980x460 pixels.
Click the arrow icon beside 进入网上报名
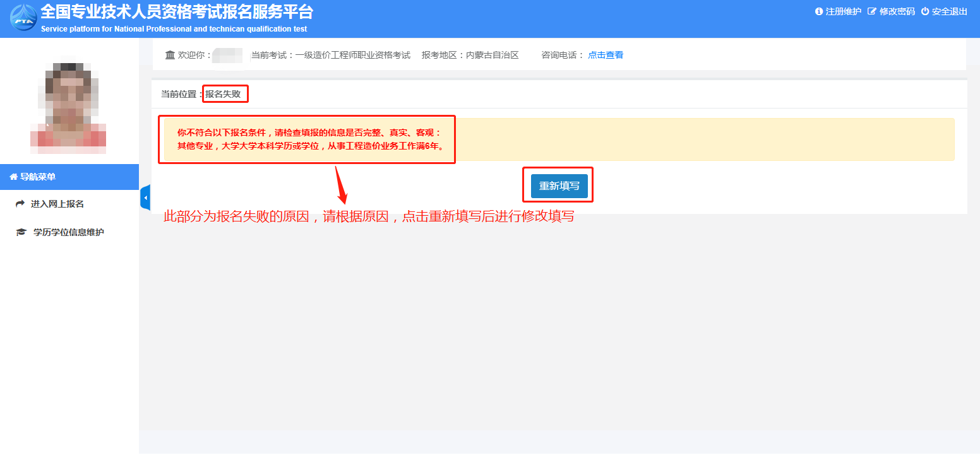20,204
